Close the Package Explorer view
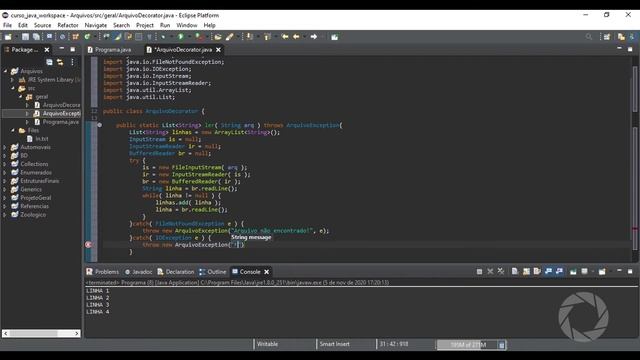640x360 pixels. [47, 50]
